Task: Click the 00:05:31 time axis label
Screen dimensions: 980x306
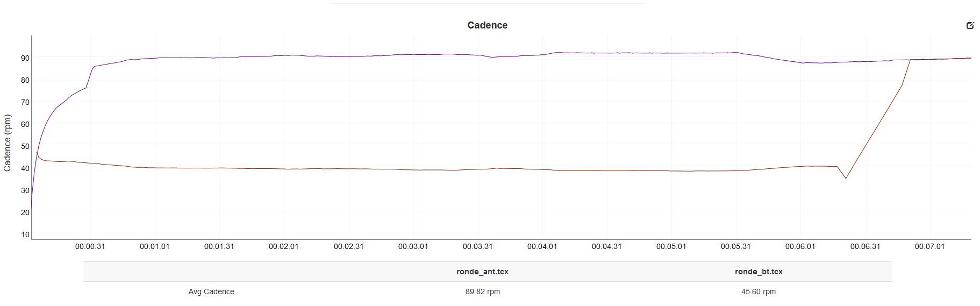Action: (735, 246)
